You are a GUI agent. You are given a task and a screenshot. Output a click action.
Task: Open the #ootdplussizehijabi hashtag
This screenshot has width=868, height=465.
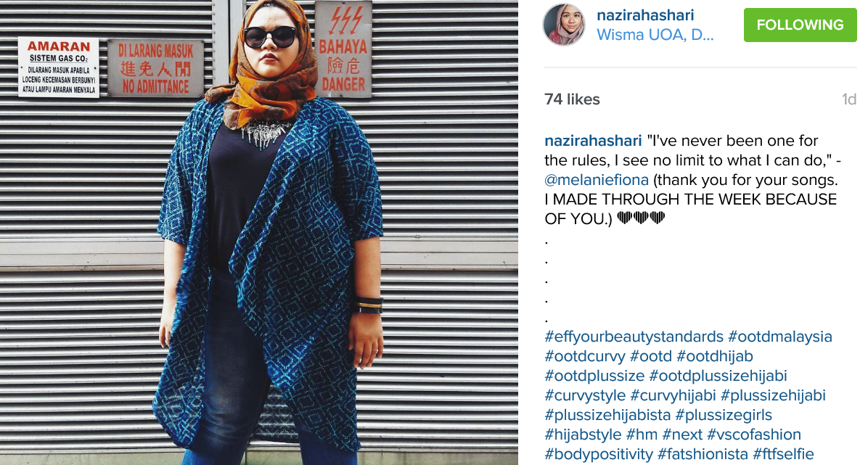click(x=718, y=376)
